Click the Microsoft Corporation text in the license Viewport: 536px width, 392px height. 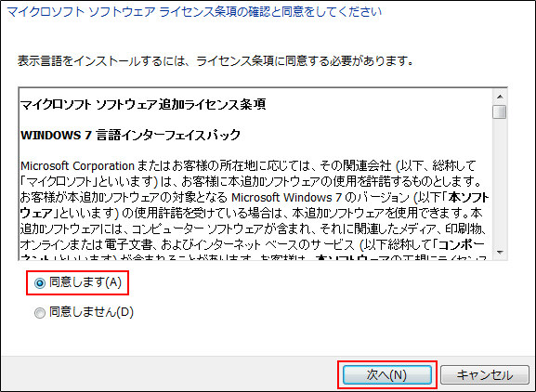(77, 166)
